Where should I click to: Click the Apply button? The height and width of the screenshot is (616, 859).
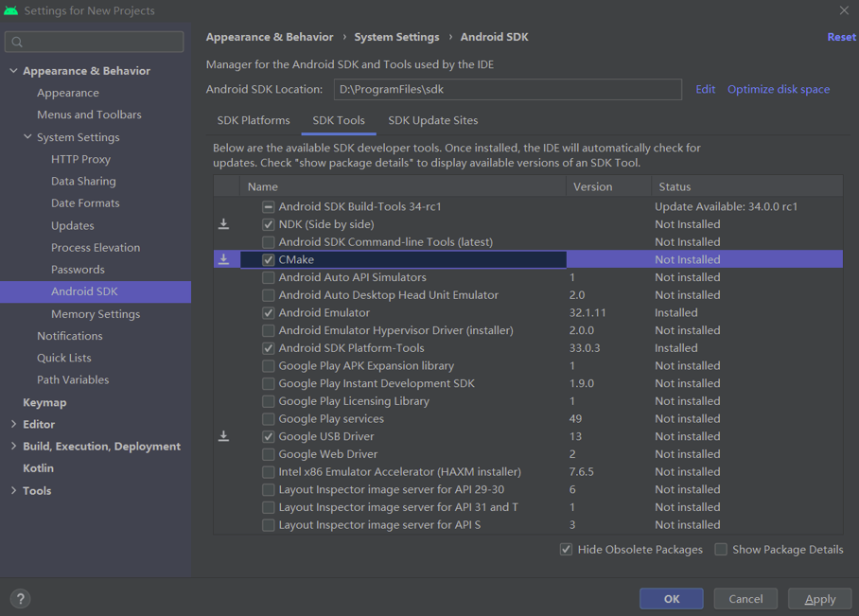coord(819,599)
